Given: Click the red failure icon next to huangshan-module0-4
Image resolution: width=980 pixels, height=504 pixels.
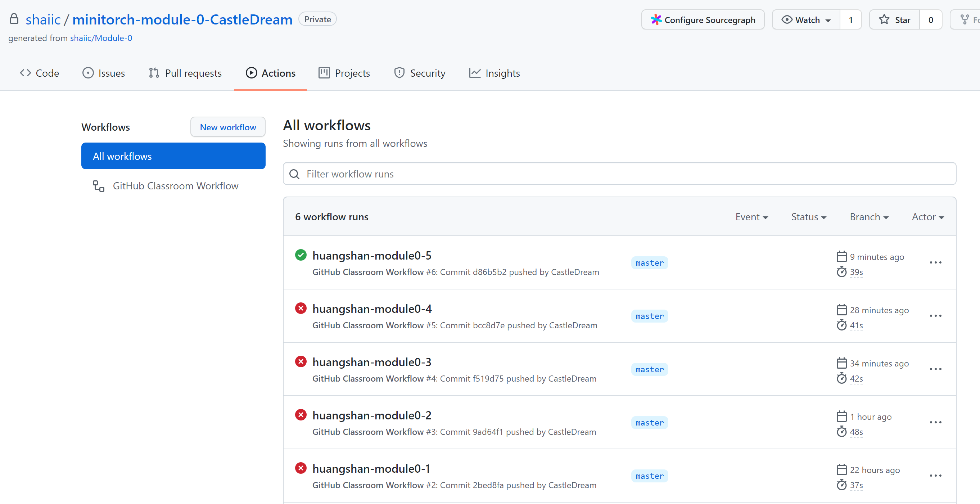Looking at the screenshot, I should click(x=301, y=308).
